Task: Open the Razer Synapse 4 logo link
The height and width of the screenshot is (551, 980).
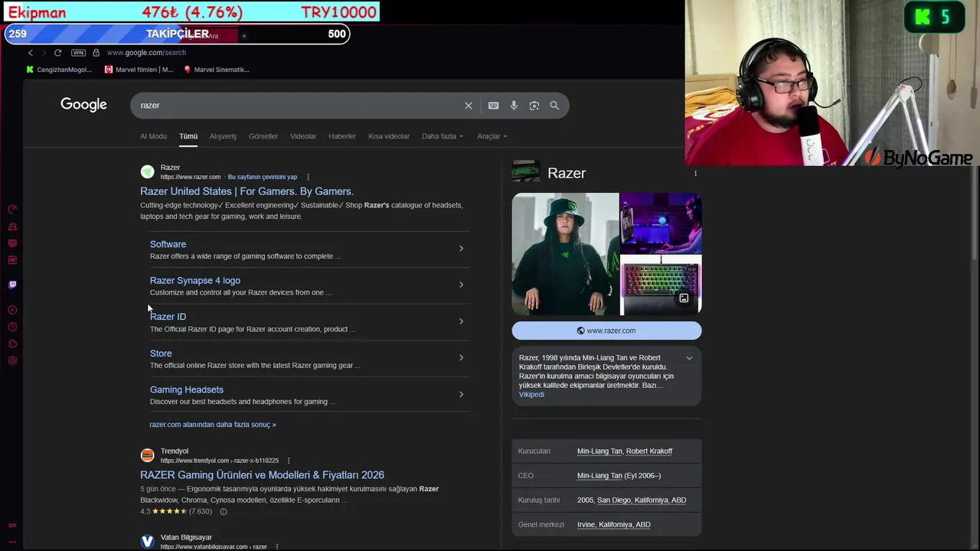Action: pyautogui.click(x=195, y=281)
